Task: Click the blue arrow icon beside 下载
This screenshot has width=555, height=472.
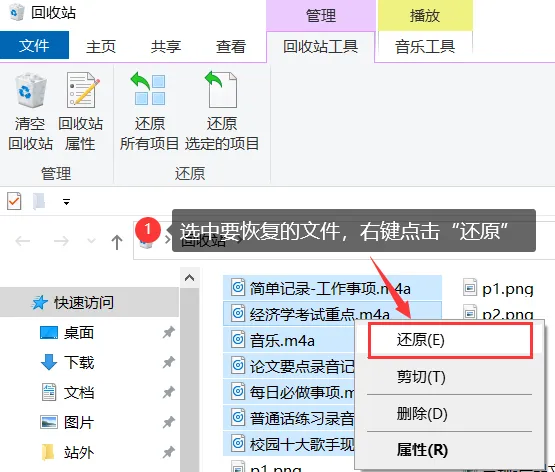Action: [49, 362]
